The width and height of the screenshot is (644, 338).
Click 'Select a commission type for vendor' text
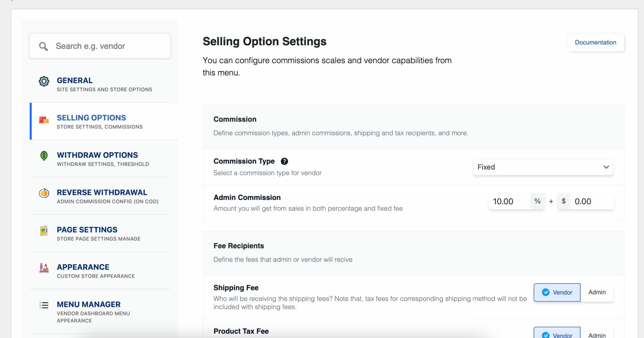point(267,173)
